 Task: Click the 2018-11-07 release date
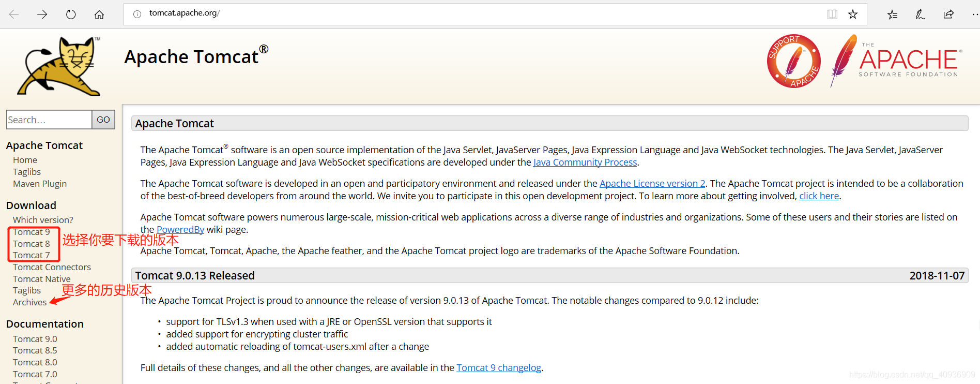pyautogui.click(x=937, y=276)
